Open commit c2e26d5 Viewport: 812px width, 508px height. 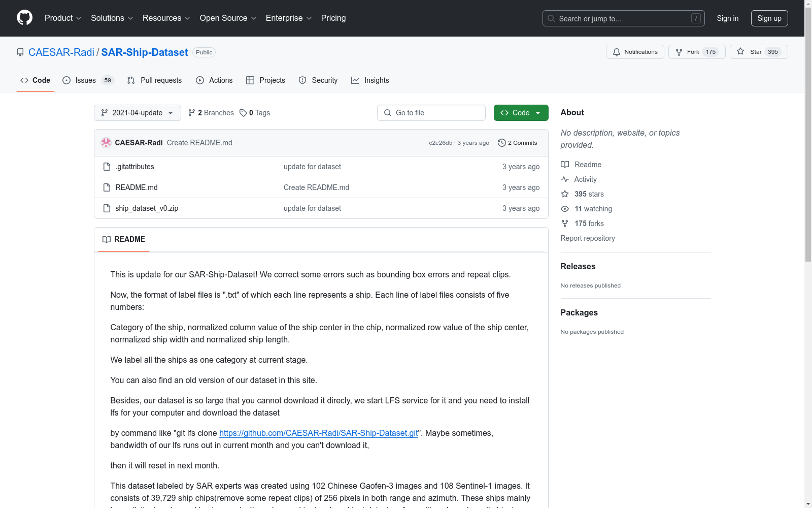click(441, 143)
